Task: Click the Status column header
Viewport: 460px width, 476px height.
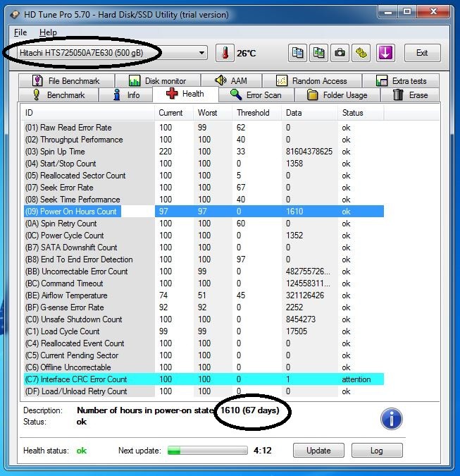Action: (361, 113)
